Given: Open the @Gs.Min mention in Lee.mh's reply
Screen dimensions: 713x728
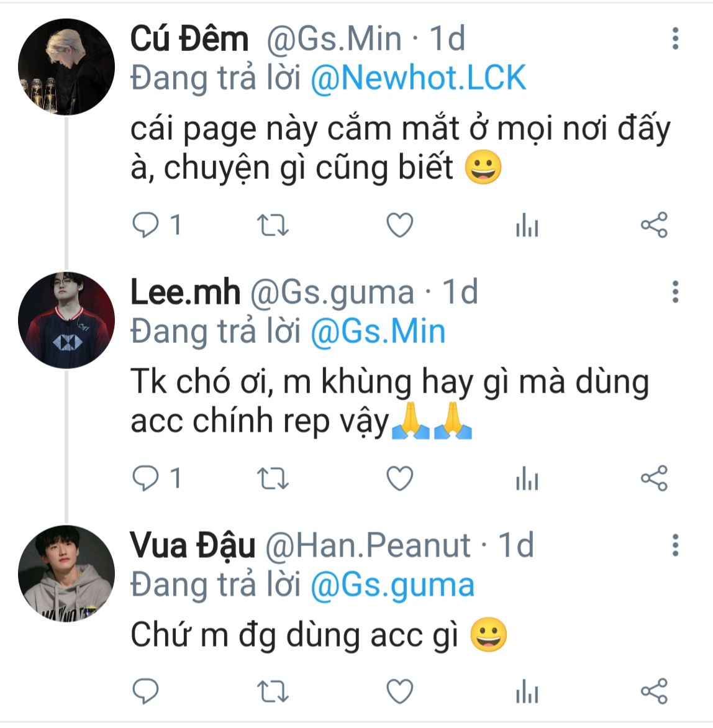Looking at the screenshot, I should click(378, 332).
